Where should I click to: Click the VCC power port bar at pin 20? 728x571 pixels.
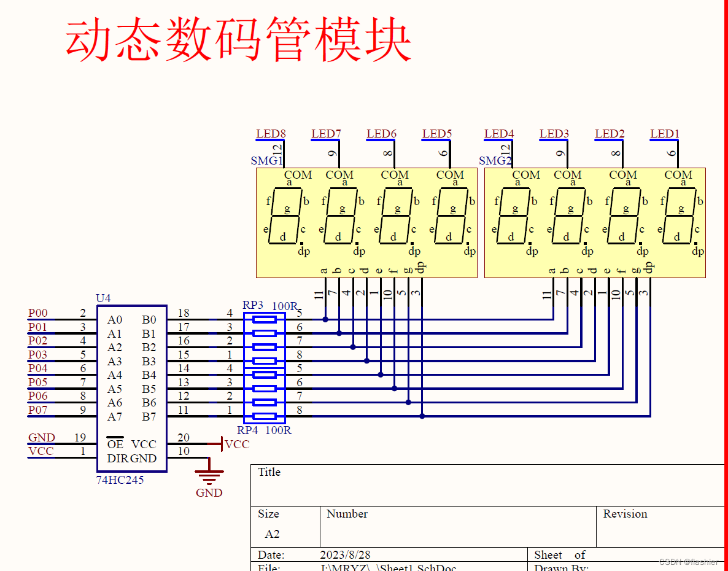tap(222, 445)
